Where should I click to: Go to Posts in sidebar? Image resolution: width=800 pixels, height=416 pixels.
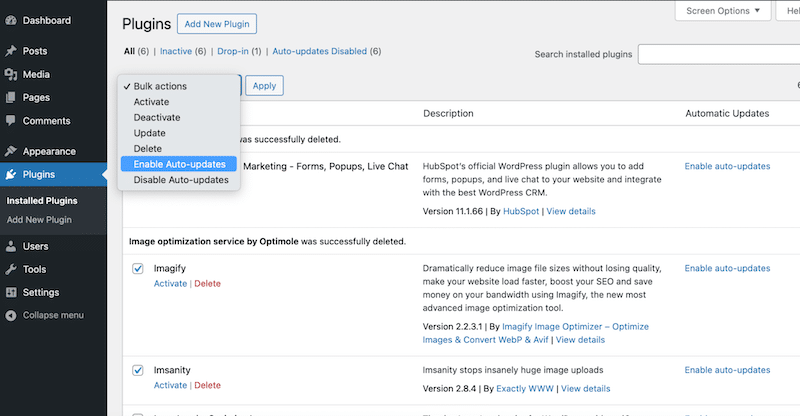tap(35, 51)
